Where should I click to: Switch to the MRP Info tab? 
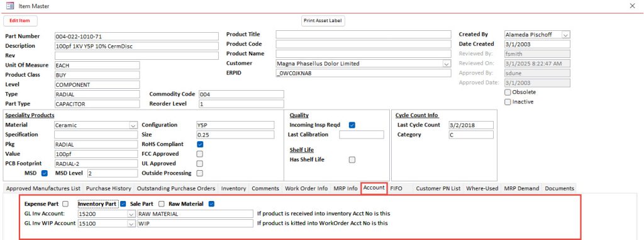coord(345,188)
